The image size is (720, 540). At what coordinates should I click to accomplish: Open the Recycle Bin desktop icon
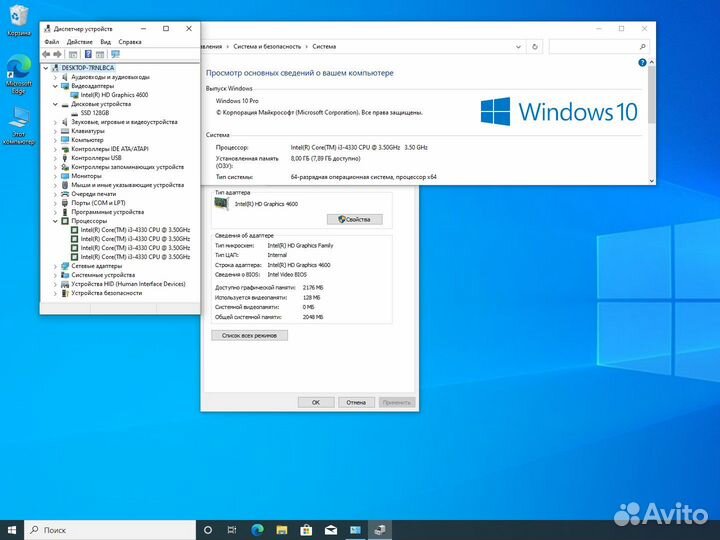point(18,21)
